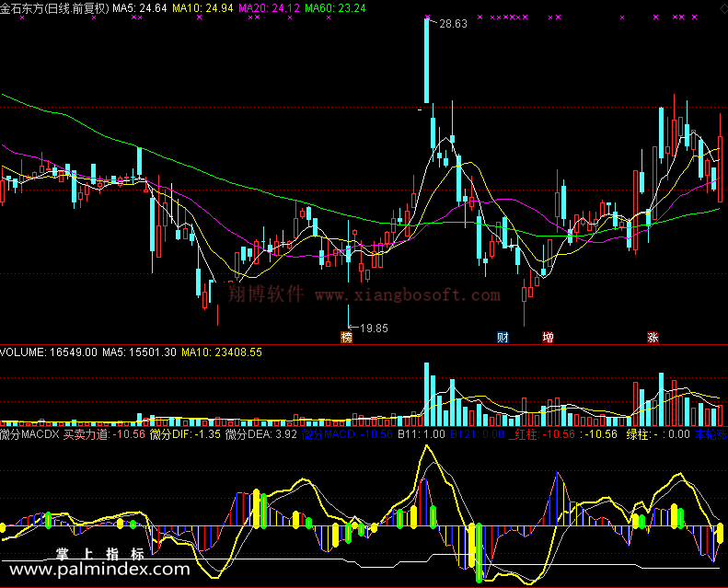This screenshot has height=588, width=728.
Task: Click the 微分MACDX indicator name
Action: pyautogui.click(x=29, y=434)
